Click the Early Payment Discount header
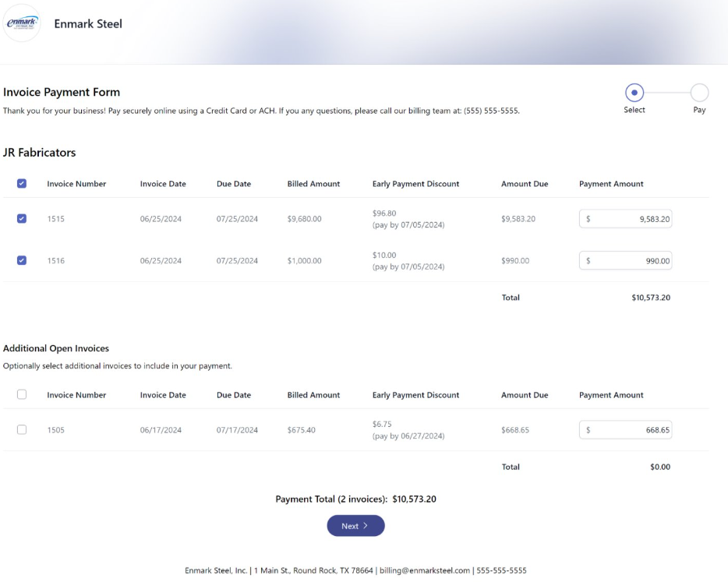 click(415, 183)
